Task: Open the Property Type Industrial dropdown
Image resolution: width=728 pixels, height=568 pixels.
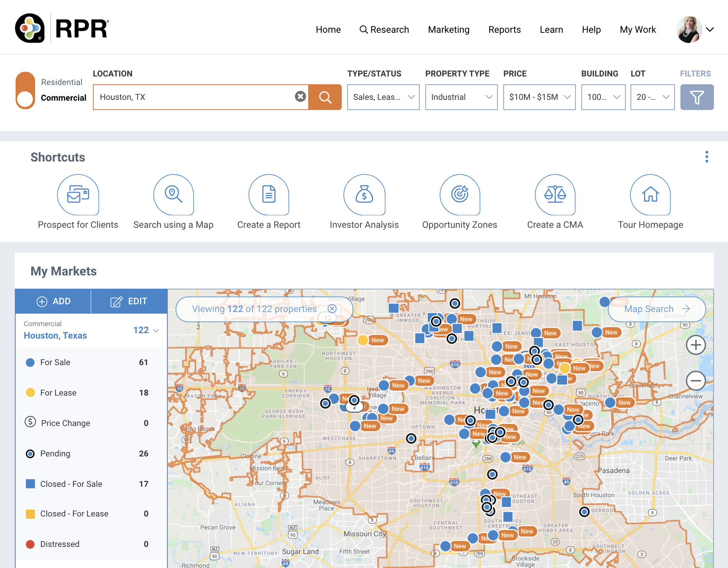Action: pos(462,97)
